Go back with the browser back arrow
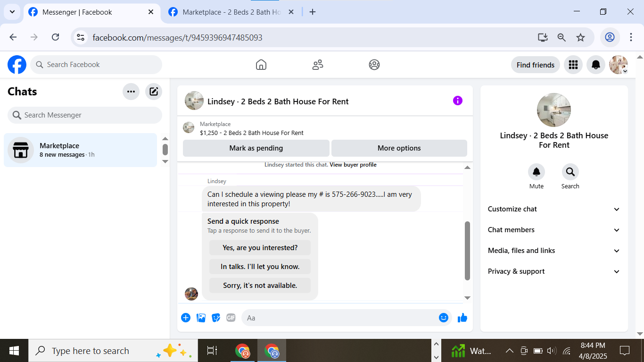 [x=13, y=37]
